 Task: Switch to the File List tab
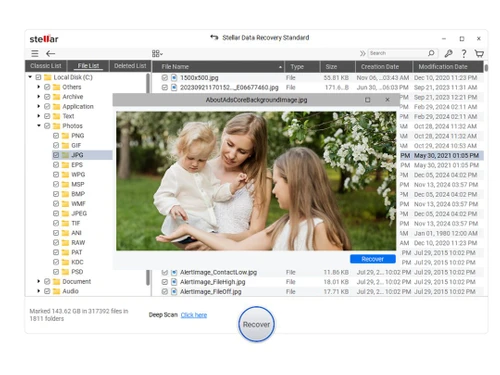point(88,66)
